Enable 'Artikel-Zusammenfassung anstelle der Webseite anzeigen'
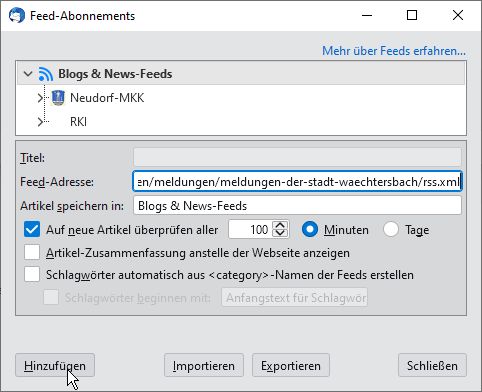This screenshot has width=482, height=392. 32,253
